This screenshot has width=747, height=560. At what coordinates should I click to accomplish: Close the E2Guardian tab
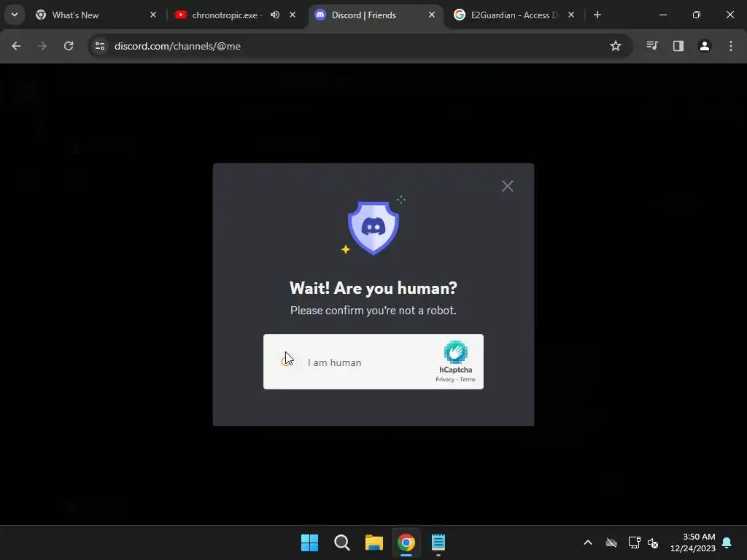pos(570,15)
